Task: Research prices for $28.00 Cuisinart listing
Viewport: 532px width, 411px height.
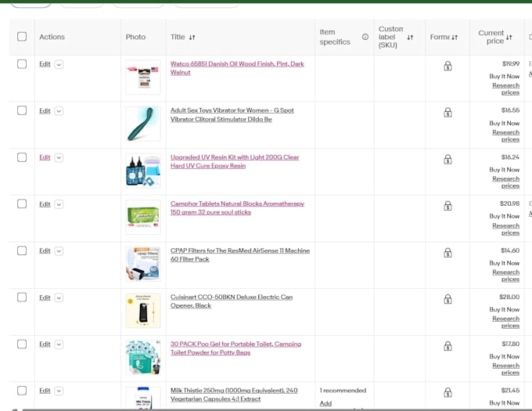Action: [x=505, y=322]
